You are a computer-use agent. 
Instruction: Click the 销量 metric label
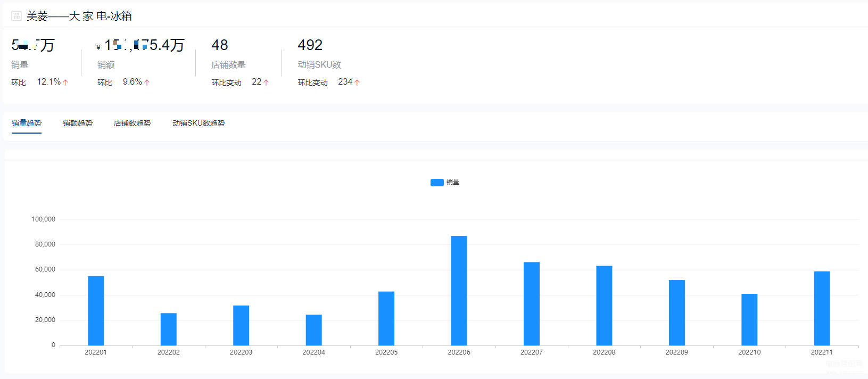(20, 65)
